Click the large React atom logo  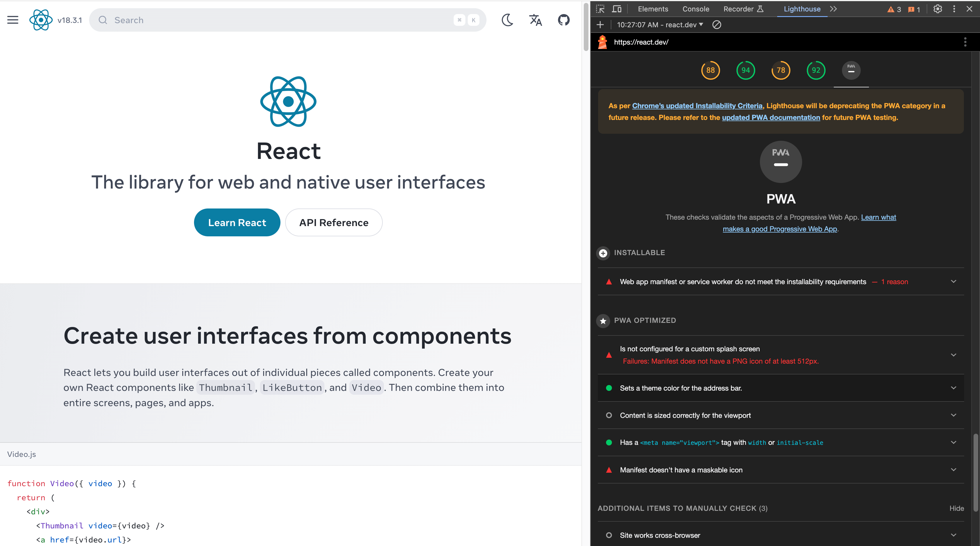pyautogui.click(x=288, y=102)
